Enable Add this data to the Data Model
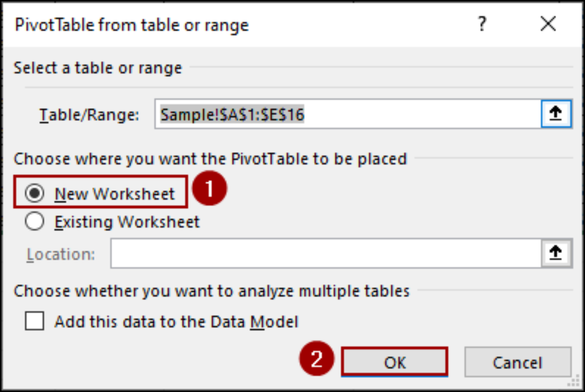 [x=34, y=322]
